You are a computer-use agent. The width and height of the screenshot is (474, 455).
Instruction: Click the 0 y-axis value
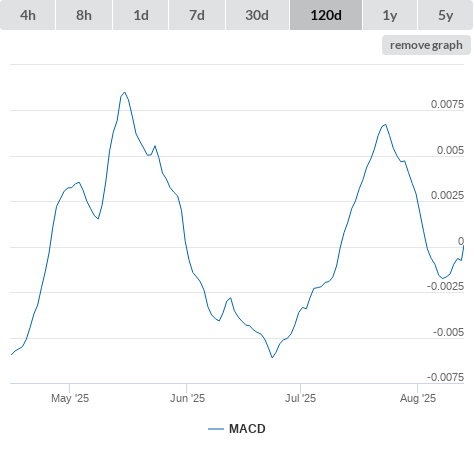461,241
